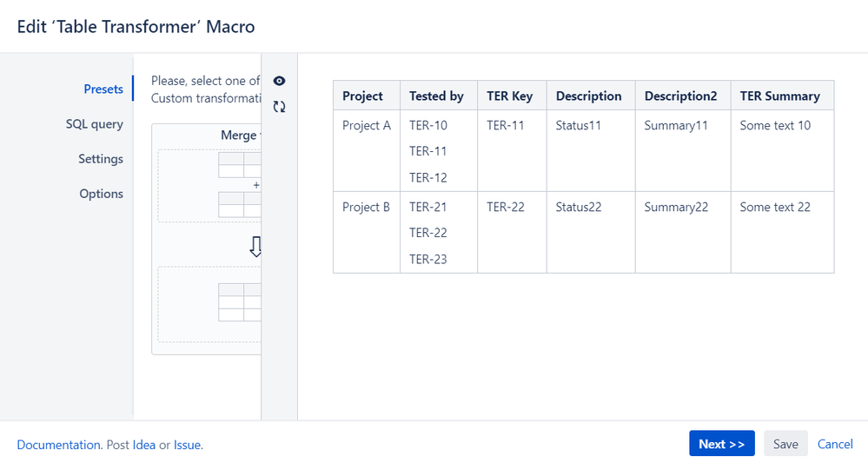868x463 pixels.
Task: Click the TER Summary column header
Action: (779, 96)
